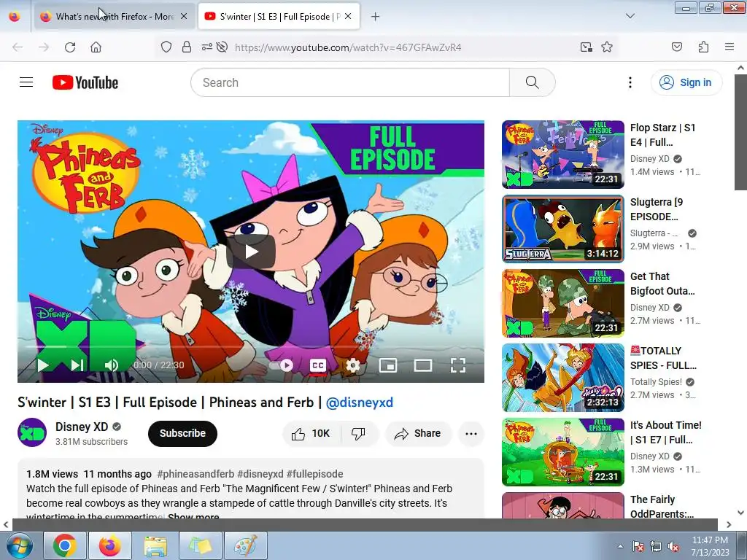
Task: Like the video
Action: [x=311, y=433]
